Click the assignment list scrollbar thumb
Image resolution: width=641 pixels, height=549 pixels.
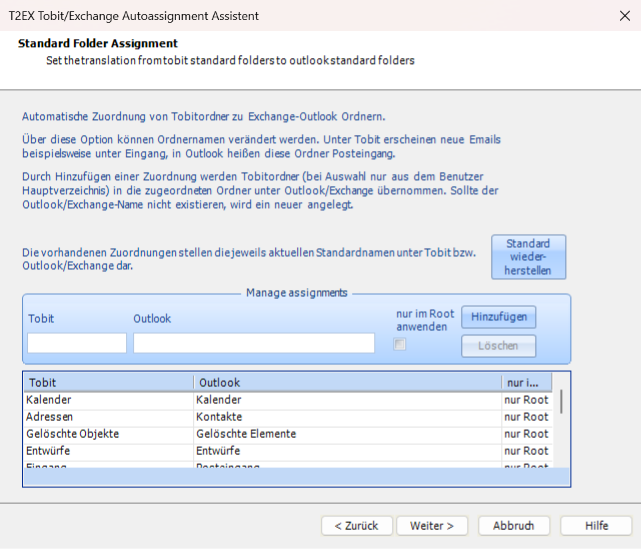[x=561, y=401]
